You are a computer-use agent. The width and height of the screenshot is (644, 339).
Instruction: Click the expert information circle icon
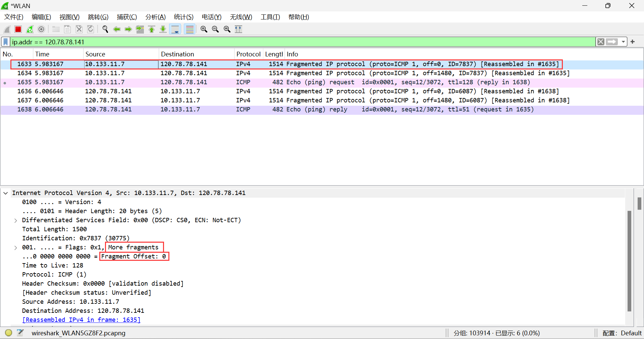click(x=9, y=333)
